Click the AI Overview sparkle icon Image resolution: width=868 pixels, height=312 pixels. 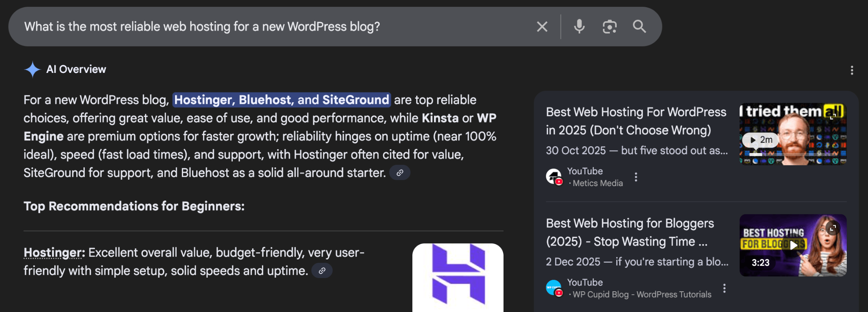tap(32, 70)
